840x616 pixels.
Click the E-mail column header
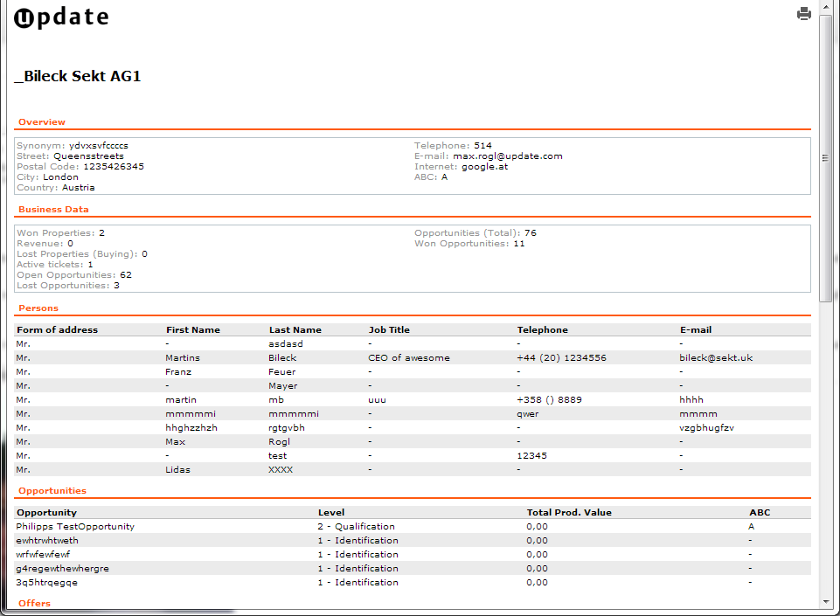click(x=696, y=330)
